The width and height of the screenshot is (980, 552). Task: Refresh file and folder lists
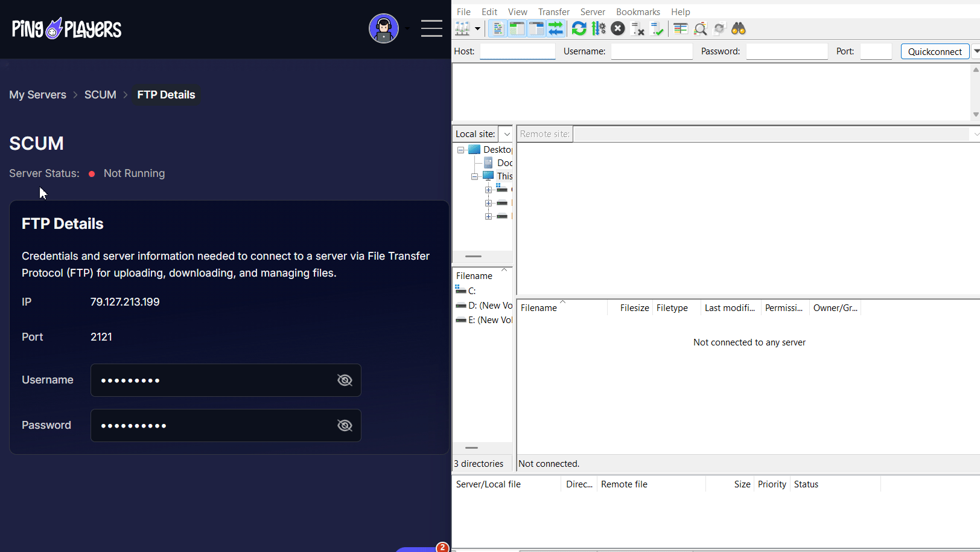point(579,28)
